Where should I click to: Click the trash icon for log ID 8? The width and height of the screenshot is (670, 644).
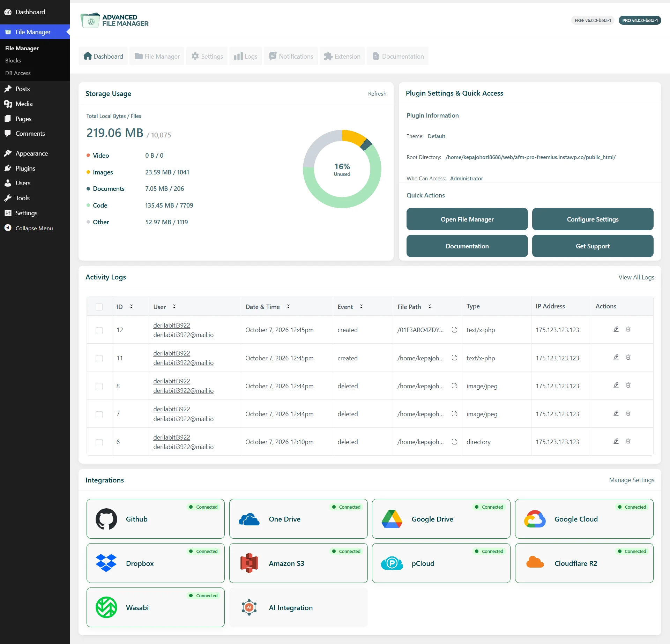628,385
